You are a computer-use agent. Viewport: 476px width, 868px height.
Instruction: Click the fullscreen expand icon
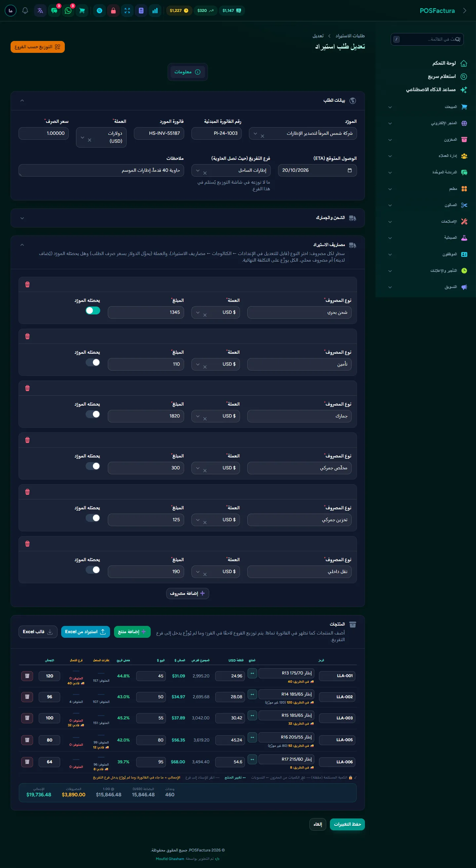click(127, 11)
